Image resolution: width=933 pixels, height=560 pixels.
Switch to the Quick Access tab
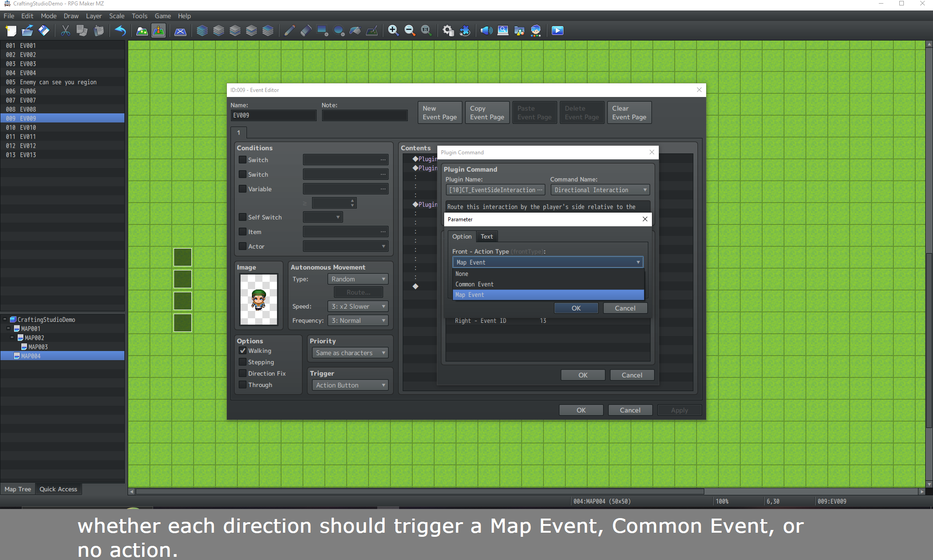pos(58,489)
